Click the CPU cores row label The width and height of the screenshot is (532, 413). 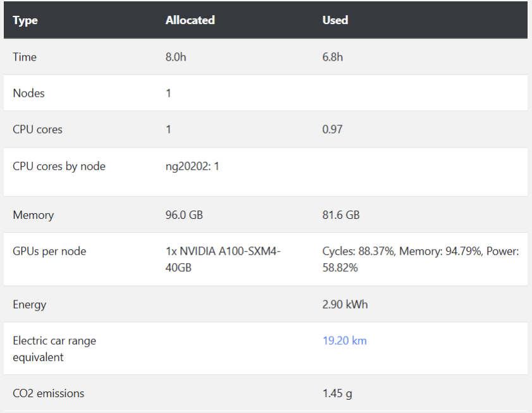(x=37, y=130)
